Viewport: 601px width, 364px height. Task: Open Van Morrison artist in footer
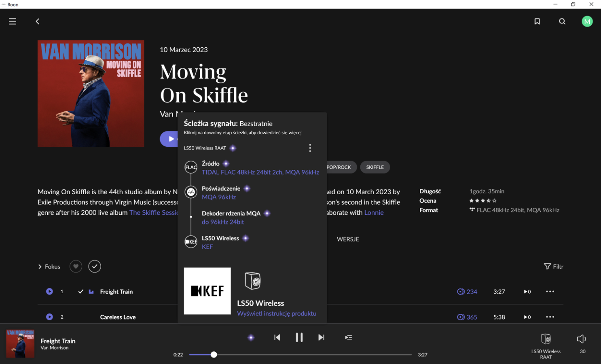point(55,348)
